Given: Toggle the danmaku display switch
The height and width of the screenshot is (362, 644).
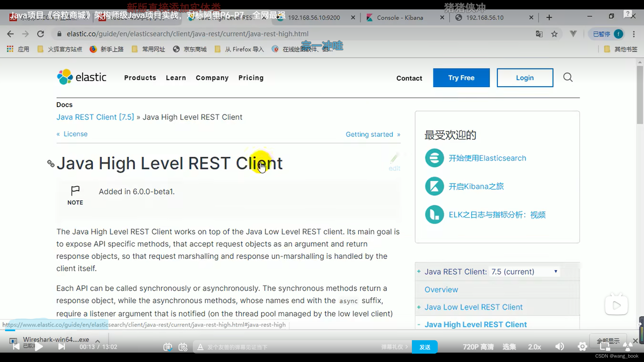Looking at the screenshot, I should 167,347.
